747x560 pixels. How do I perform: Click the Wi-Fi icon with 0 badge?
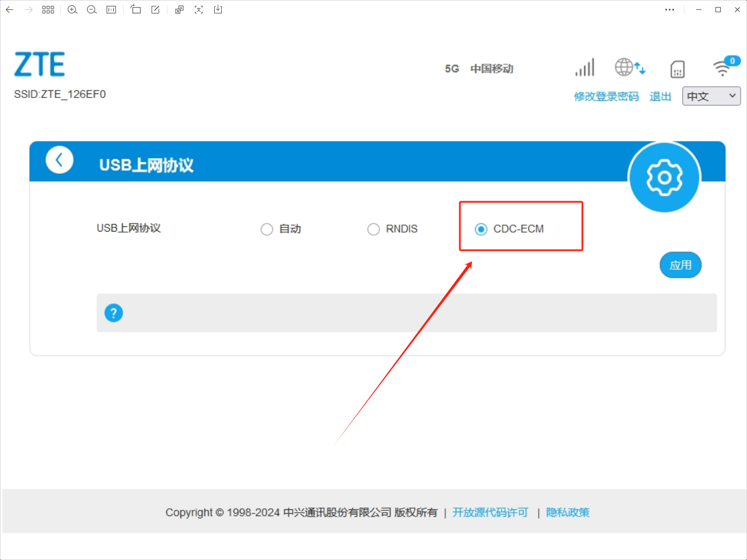[x=724, y=68]
